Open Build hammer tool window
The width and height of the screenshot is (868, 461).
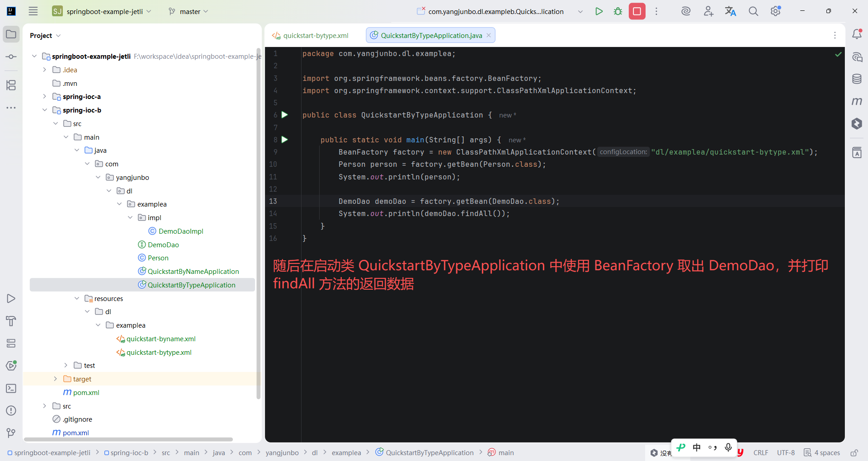click(11, 321)
